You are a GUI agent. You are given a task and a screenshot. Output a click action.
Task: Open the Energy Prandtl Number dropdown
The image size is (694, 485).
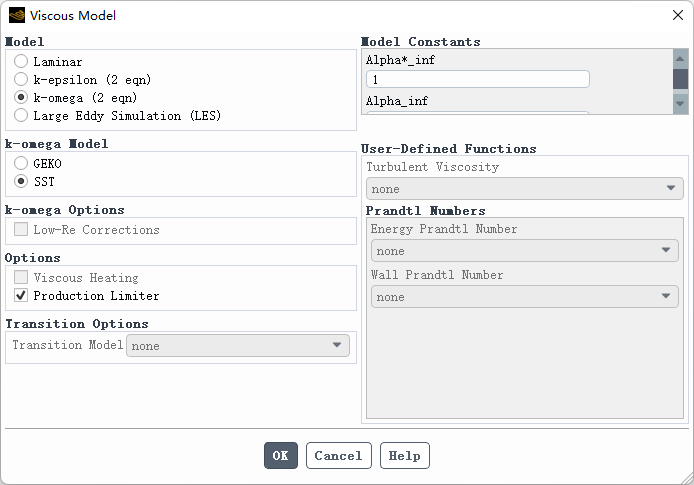pos(525,251)
